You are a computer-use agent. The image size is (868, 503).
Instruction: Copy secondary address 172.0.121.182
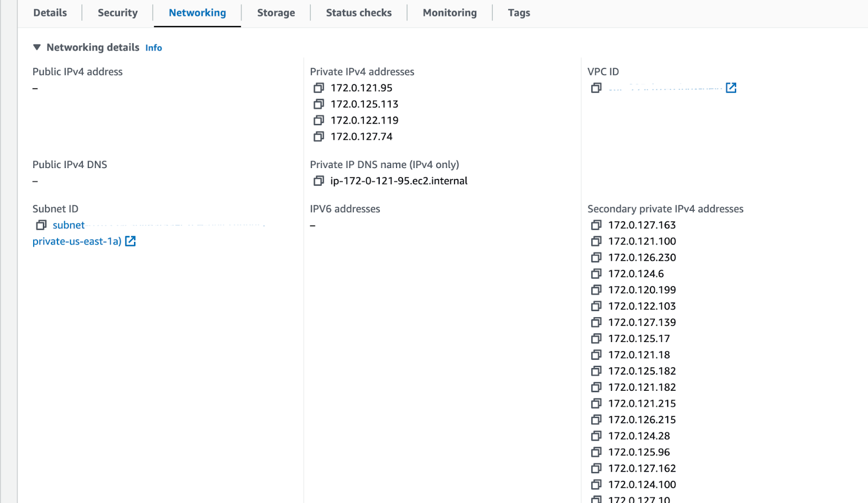click(x=596, y=388)
